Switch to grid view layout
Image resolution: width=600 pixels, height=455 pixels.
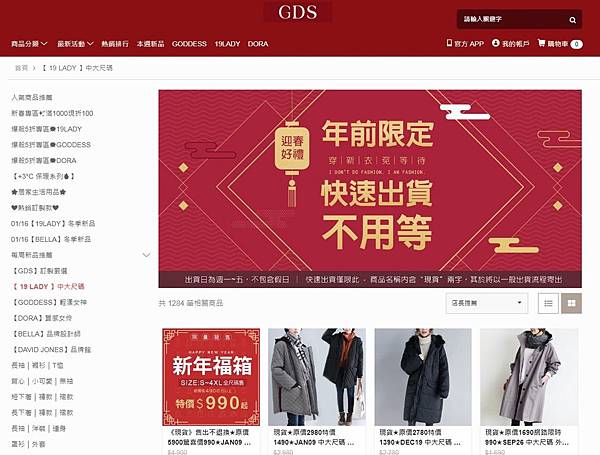click(571, 303)
